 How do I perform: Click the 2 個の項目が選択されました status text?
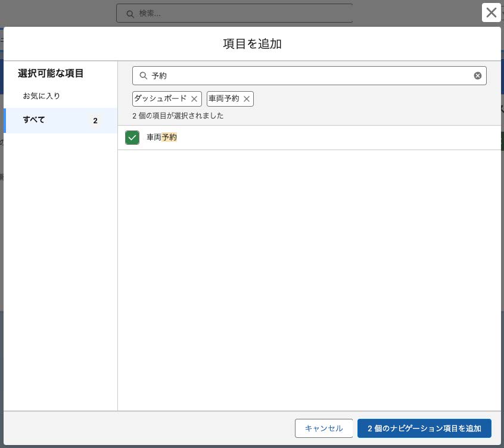(x=178, y=116)
